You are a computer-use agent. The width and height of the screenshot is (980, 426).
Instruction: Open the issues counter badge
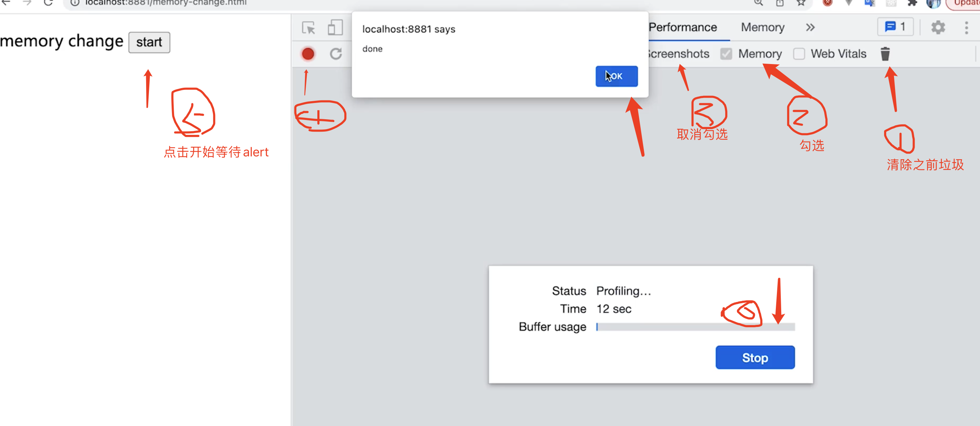pyautogui.click(x=895, y=27)
